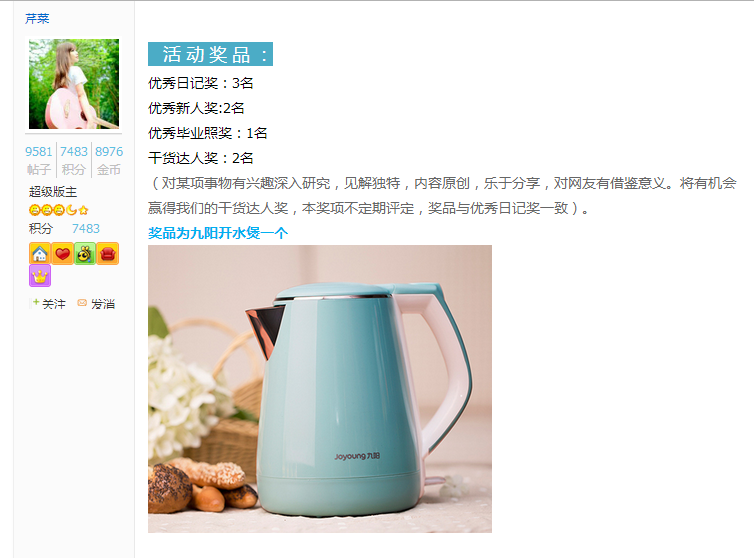Click the 9581 posts count
The width and height of the screenshot is (754, 558).
coord(38,152)
